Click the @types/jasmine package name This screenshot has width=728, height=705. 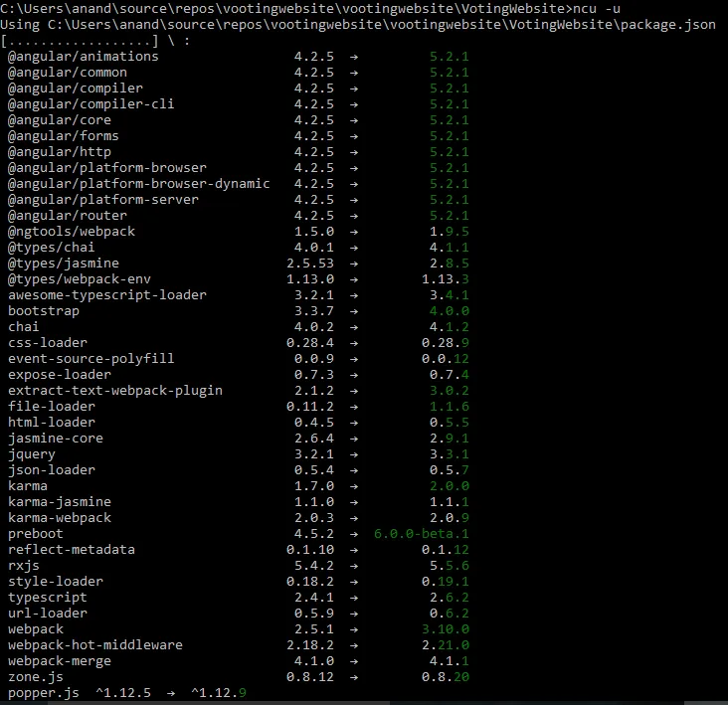pyautogui.click(x=63, y=264)
